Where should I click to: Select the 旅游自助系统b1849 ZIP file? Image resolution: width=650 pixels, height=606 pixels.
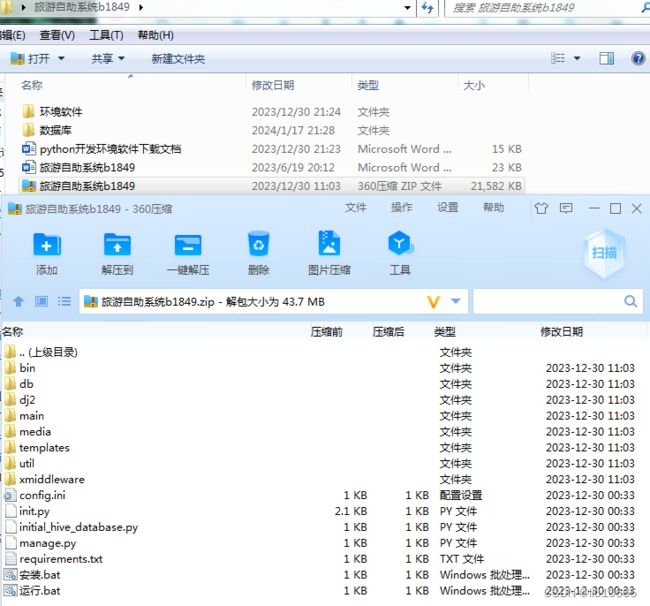pyautogui.click(x=272, y=186)
